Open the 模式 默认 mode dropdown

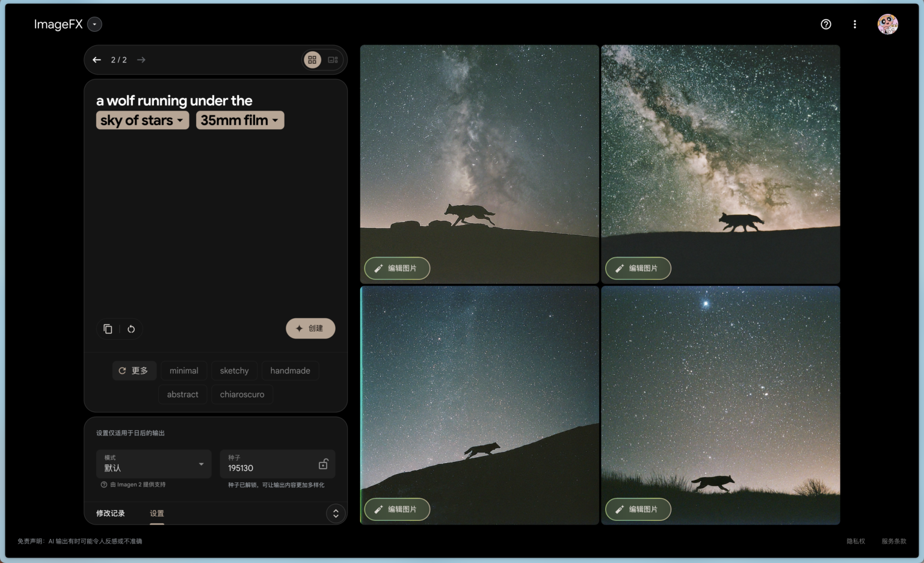point(154,464)
